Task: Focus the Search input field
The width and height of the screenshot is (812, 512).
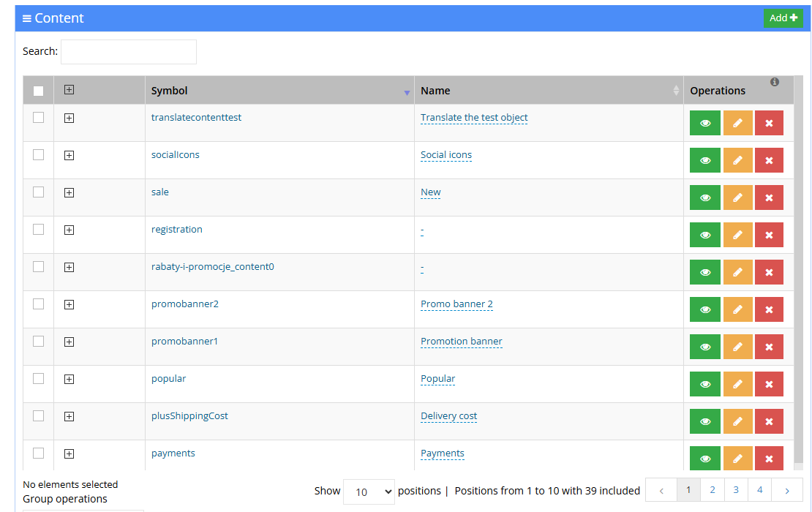Action: [x=129, y=52]
